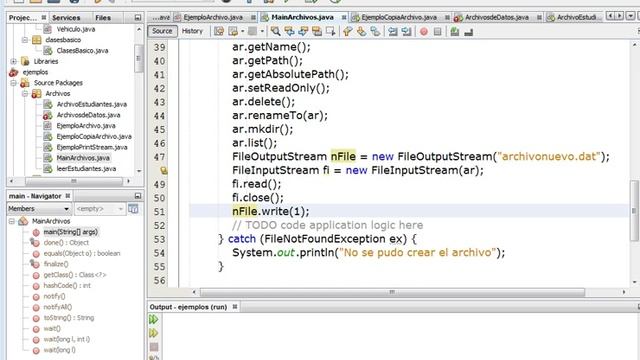The image size is (640, 360).
Task: Open the <empty> combo box in Navigator
Action: point(99,209)
